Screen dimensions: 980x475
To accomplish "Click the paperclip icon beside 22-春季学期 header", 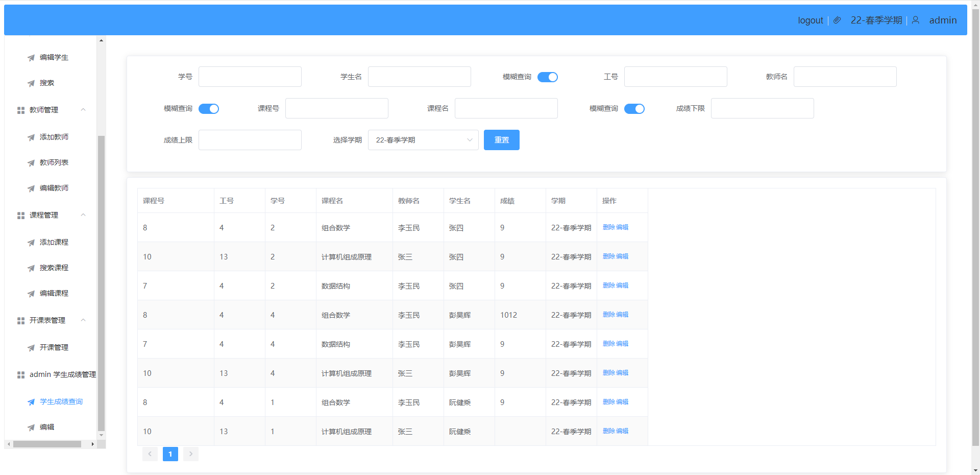I will (837, 20).
